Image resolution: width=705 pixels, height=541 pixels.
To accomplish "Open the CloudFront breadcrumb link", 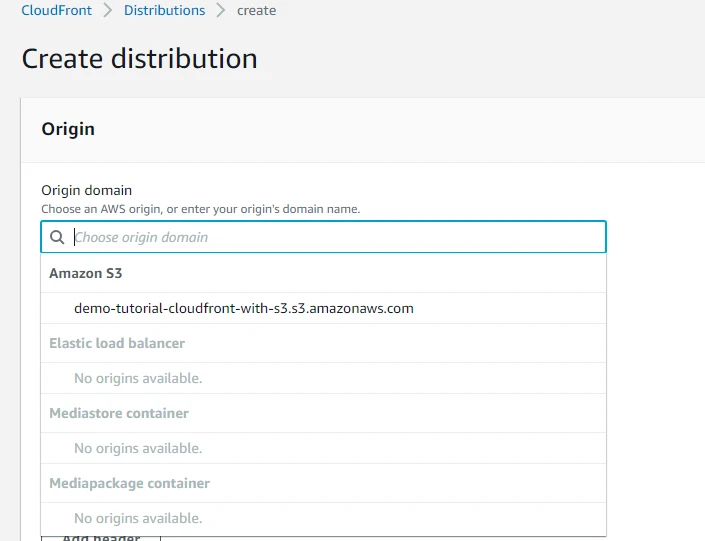I will coord(56,11).
